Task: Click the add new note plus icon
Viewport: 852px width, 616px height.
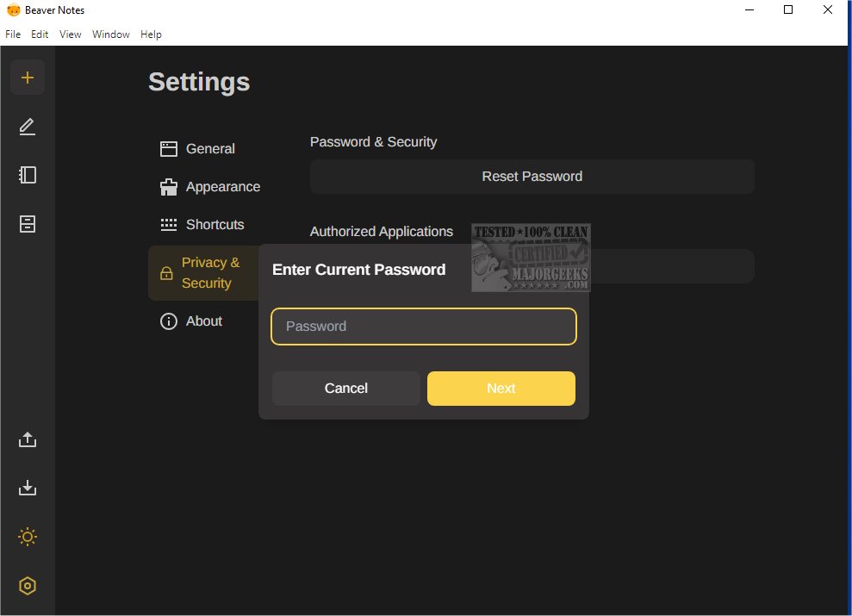Action: (x=28, y=78)
